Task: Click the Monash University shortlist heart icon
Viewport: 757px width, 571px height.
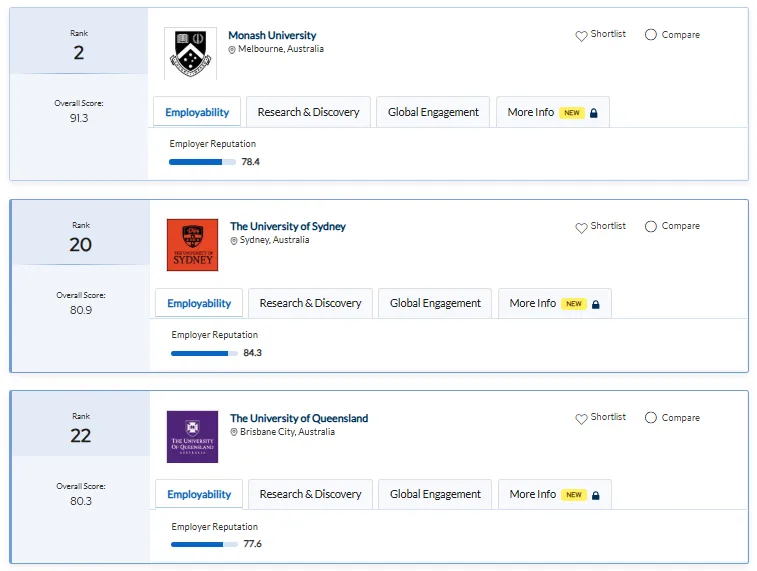Action: click(581, 35)
